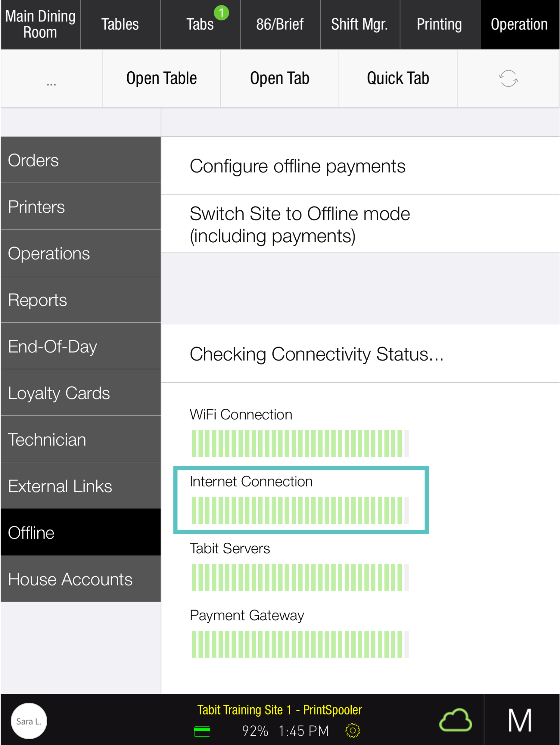Tap the refresh arrows icon

pyautogui.click(x=508, y=79)
